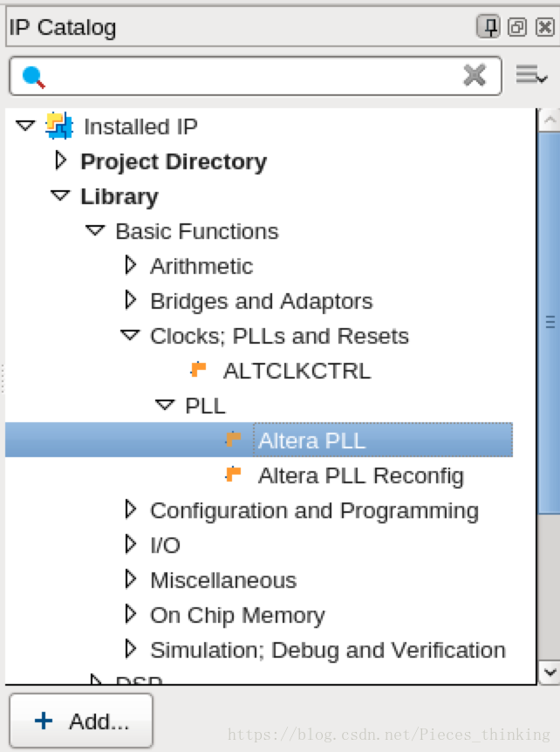Float the IP Catalog panel window
The image size is (560, 752).
coord(517,27)
